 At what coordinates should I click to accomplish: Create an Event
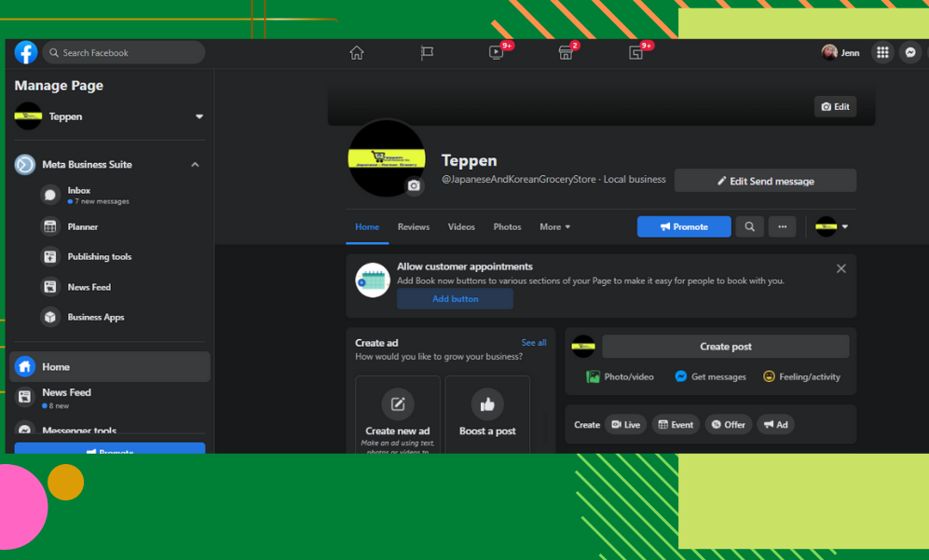coord(676,424)
